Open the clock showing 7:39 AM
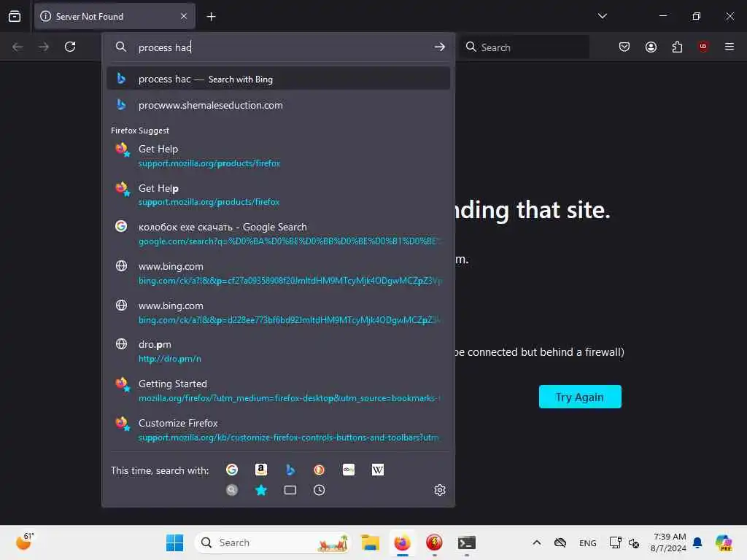Screen dimensions: 747x560 click(x=668, y=542)
